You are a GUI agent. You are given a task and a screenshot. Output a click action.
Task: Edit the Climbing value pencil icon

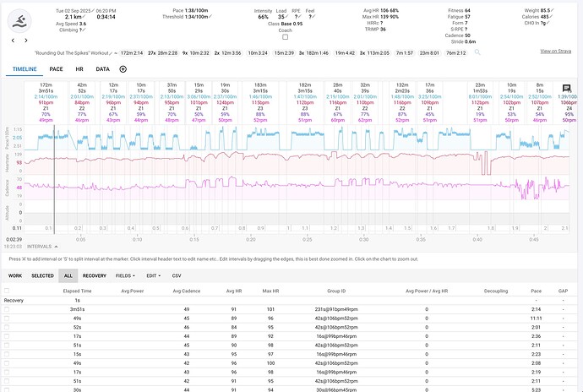(84, 30)
